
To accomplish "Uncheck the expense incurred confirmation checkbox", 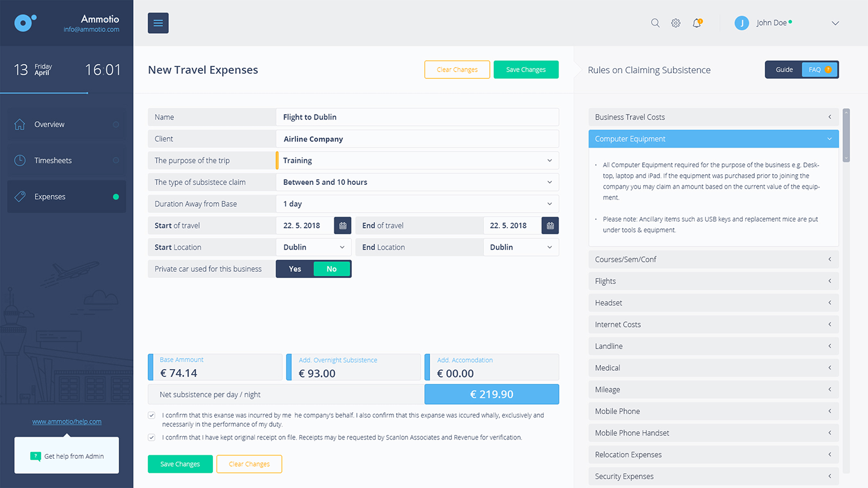I will coord(152,415).
